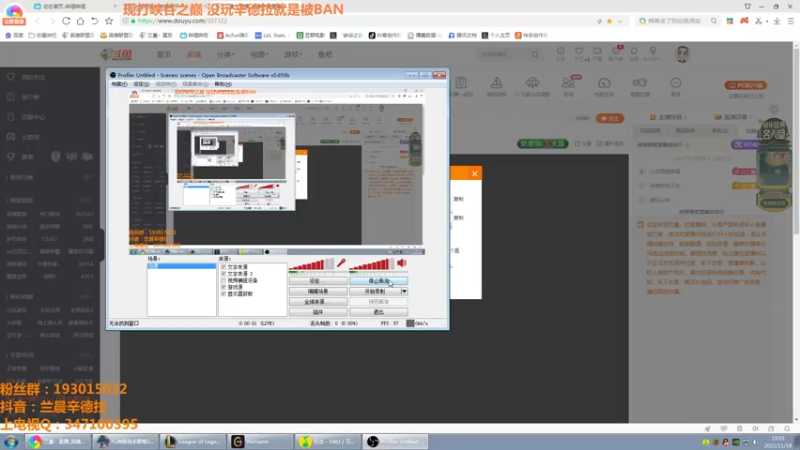800x450 pixels.
Task: Open Douyu notifications bell icon
Action: pyautogui.click(x=634, y=51)
